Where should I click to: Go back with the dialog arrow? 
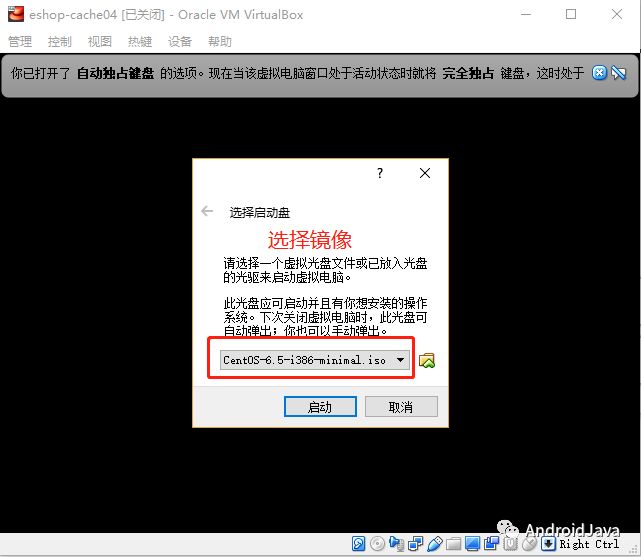point(207,211)
